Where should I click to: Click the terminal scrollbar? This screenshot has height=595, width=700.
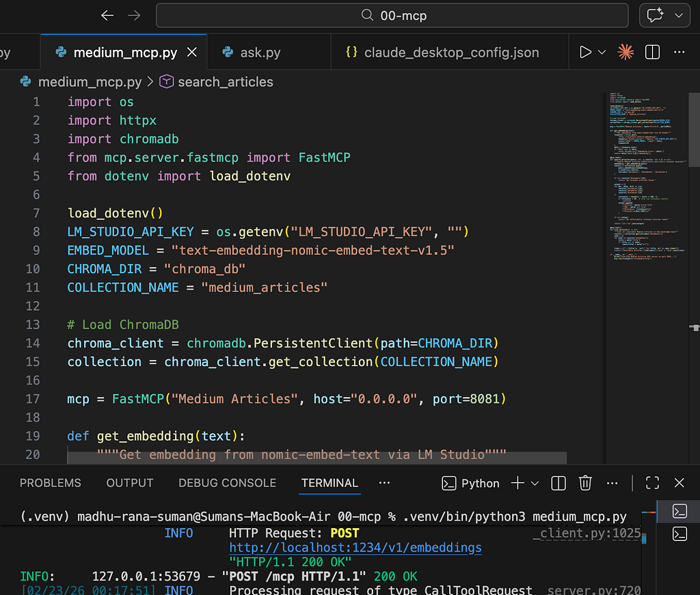click(x=644, y=539)
